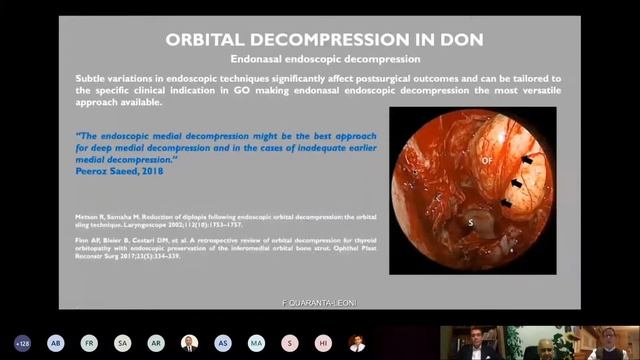Click the 'F QUARANTA-LEONI' presenter caption

click(320, 303)
